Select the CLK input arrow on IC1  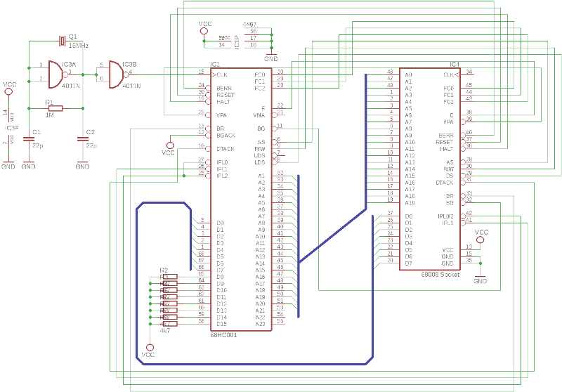[x=214, y=74]
